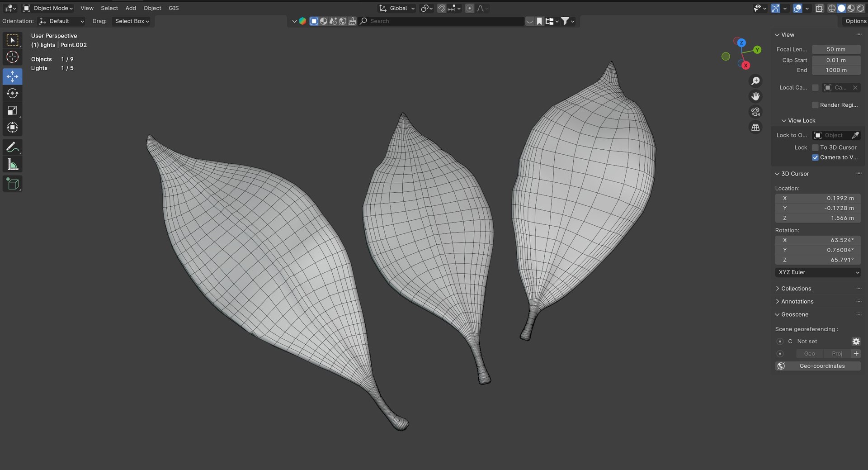Open the pivot point dropdown
The image size is (868, 470).
click(427, 8)
